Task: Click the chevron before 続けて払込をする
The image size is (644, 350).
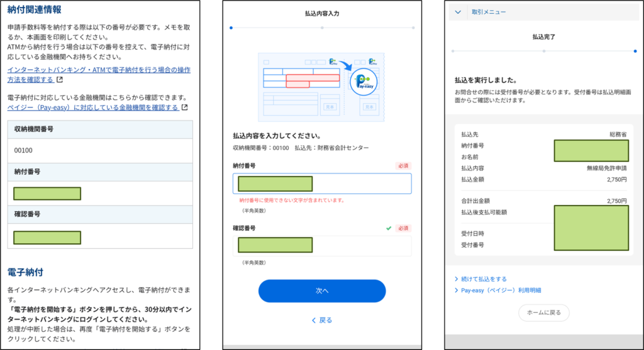Action: 456,279
